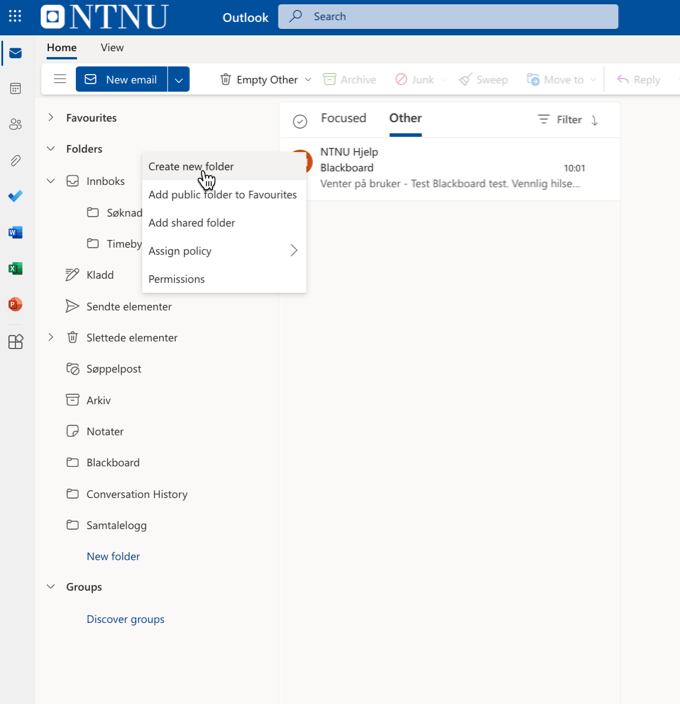Click the Outlook app name
Image resolution: width=680 pixels, height=704 pixels.
coord(245,18)
